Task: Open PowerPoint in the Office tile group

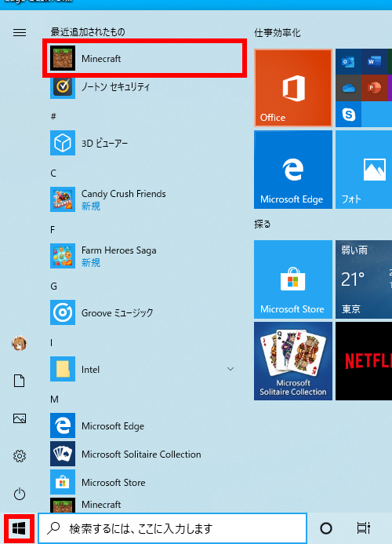Action: click(374, 88)
